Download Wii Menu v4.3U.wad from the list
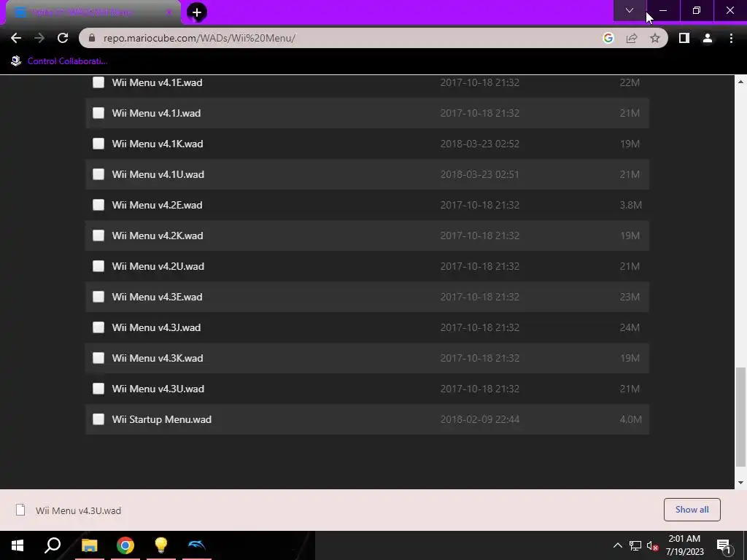The height and width of the screenshot is (560, 747). pos(158,389)
